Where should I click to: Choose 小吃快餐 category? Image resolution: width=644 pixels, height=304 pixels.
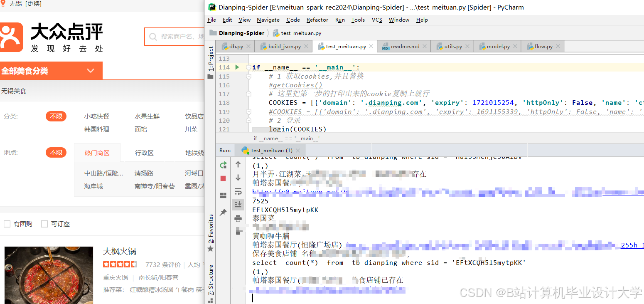97,116
